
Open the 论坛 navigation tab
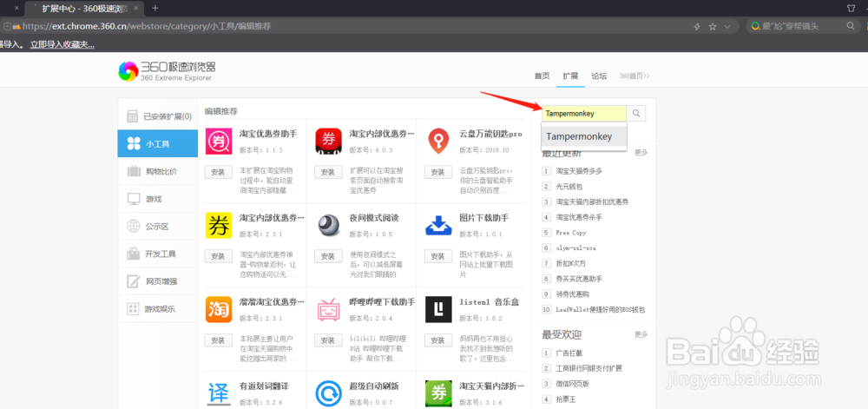[599, 76]
